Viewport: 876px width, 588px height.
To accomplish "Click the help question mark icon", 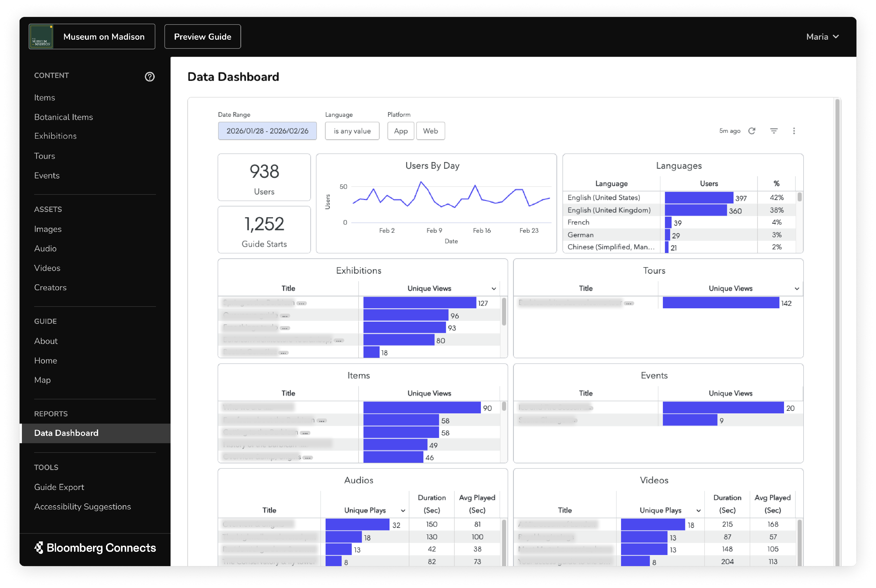I will [x=150, y=76].
